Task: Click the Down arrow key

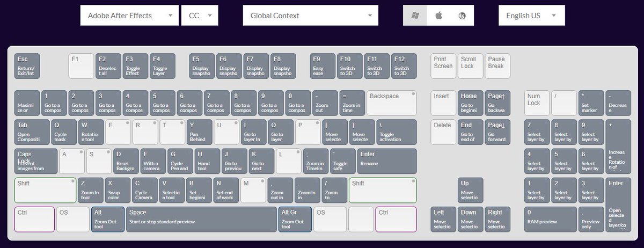Action: [471, 219]
